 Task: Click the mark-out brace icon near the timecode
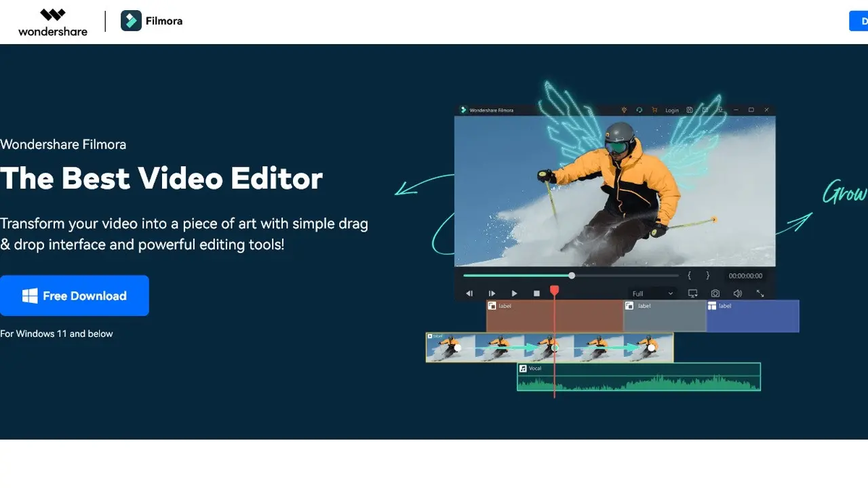tap(708, 275)
